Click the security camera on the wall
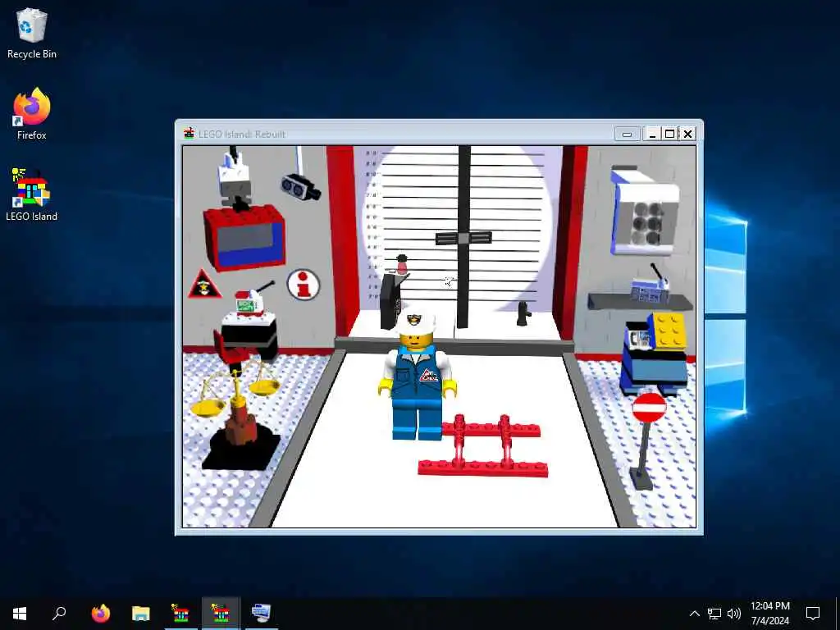Viewport: 840px width, 630px height. (x=300, y=186)
